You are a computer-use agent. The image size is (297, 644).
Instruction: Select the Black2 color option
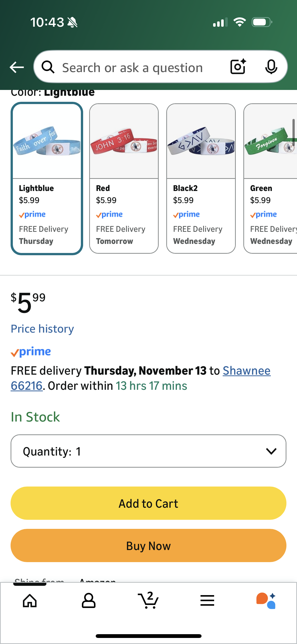201,178
